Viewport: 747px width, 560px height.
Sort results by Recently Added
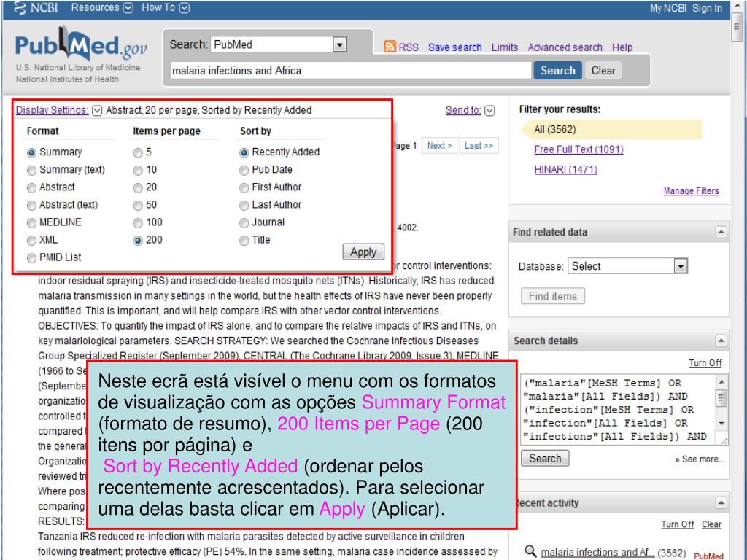tap(244, 153)
